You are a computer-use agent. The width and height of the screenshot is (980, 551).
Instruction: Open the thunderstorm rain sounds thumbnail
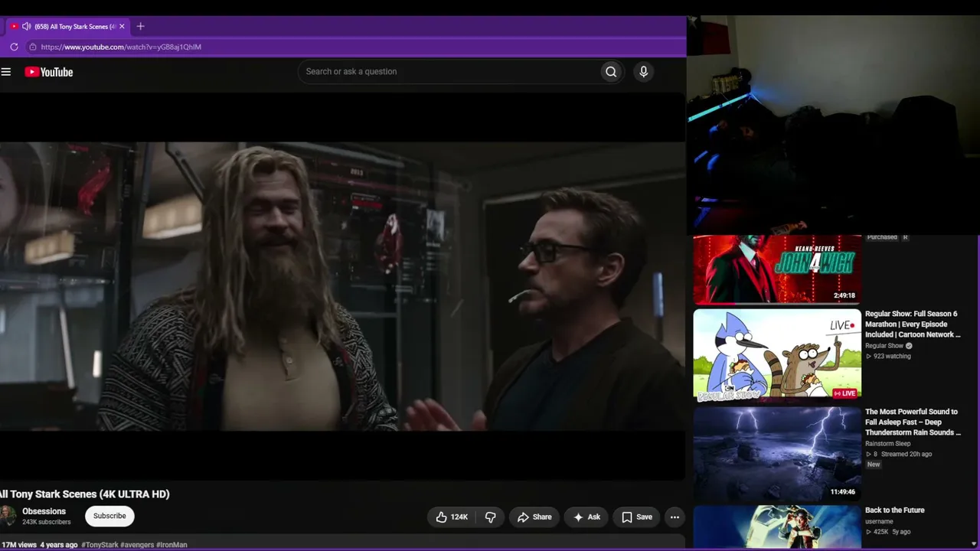pyautogui.click(x=777, y=453)
